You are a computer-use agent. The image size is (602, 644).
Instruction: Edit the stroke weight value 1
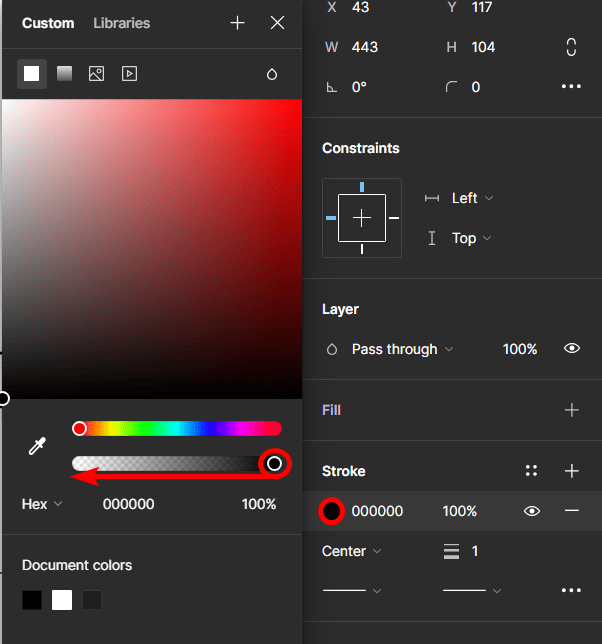coord(475,551)
